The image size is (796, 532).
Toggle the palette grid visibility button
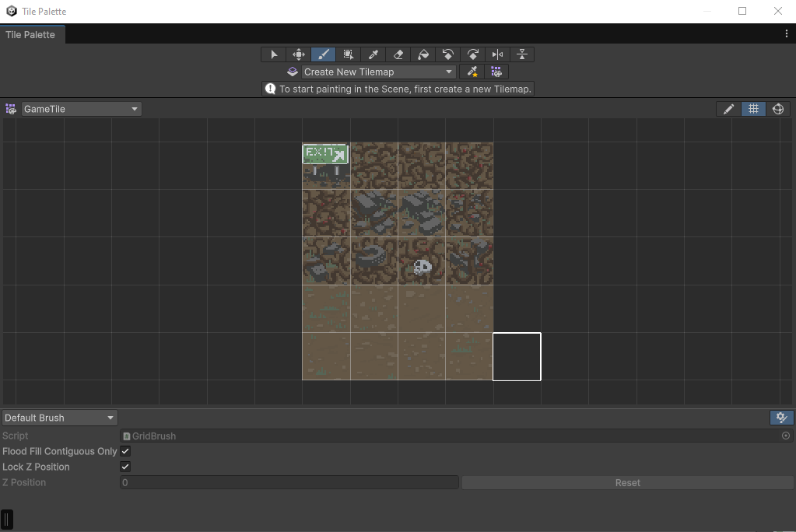pyautogui.click(x=753, y=109)
